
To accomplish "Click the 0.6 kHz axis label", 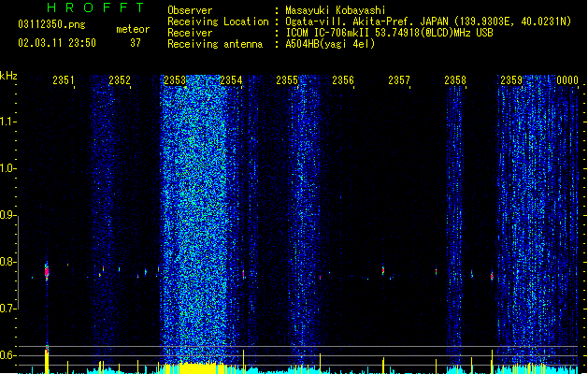I will pos(7,355).
